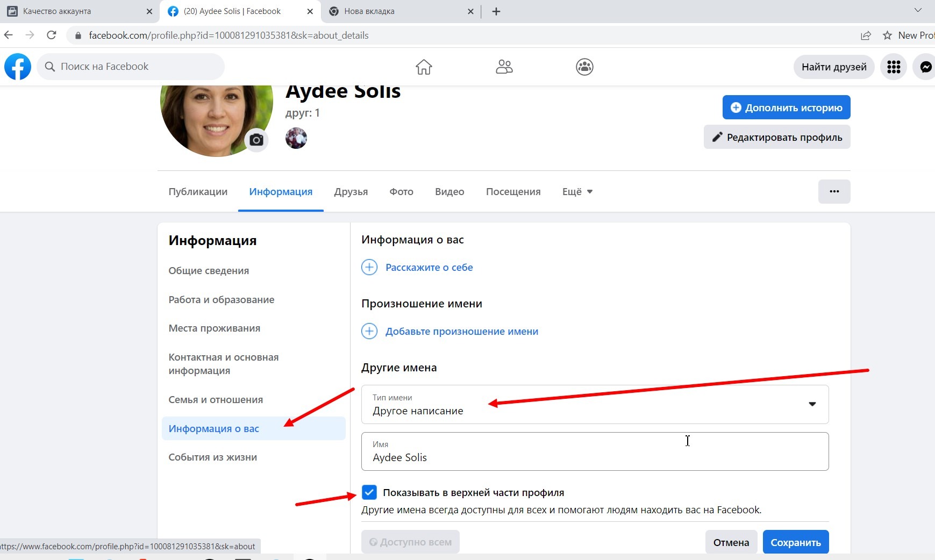Screen dimensions: 935x560
Task: Open the Посещения tab
Action: point(513,192)
